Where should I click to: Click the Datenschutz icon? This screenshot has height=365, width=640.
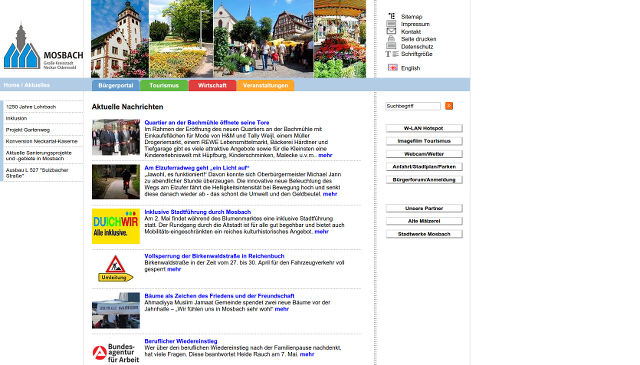click(391, 46)
